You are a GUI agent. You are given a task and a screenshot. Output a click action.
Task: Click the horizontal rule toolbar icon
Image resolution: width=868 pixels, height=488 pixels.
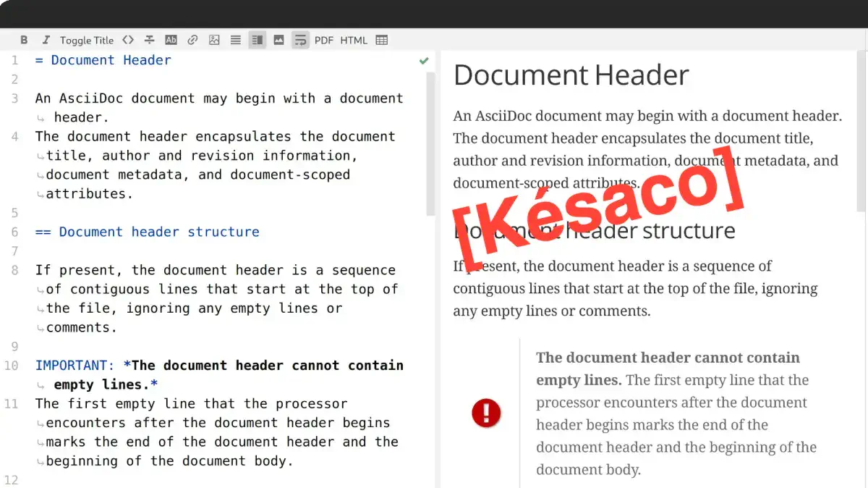[x=149, y=40]
